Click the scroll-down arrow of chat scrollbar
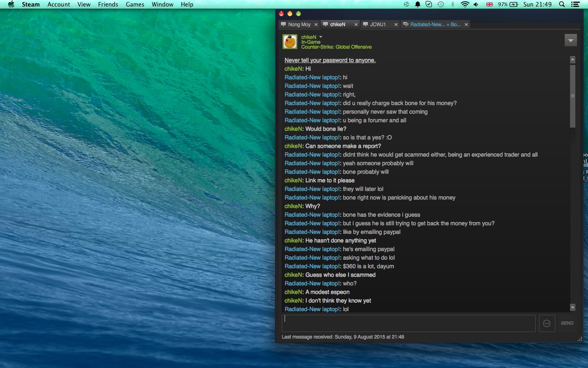 pos(572,307)
